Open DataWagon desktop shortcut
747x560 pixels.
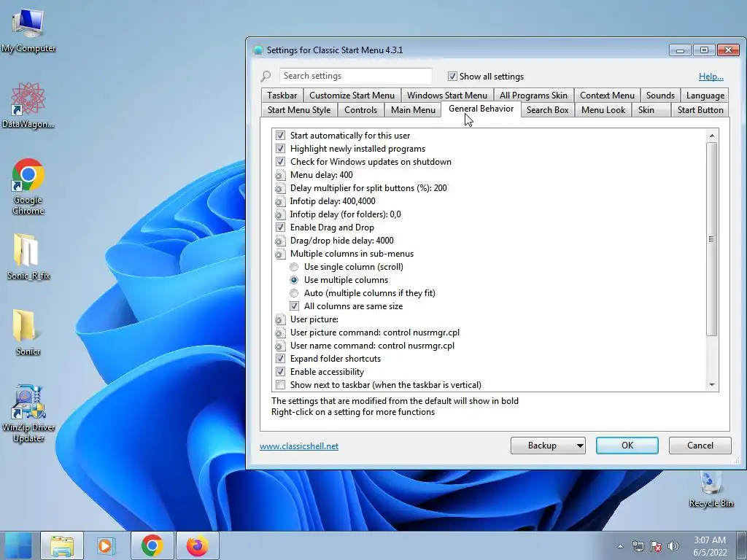[28, 106]
